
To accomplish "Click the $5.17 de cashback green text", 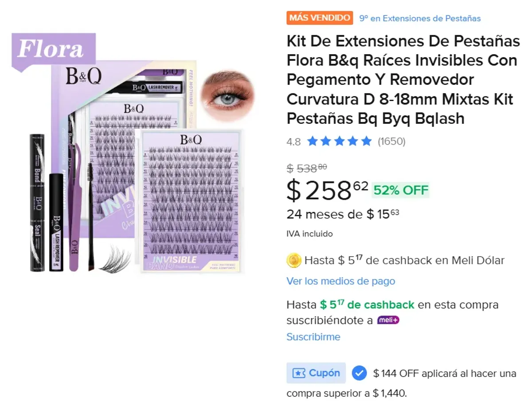I will click(x=367, y=304).
